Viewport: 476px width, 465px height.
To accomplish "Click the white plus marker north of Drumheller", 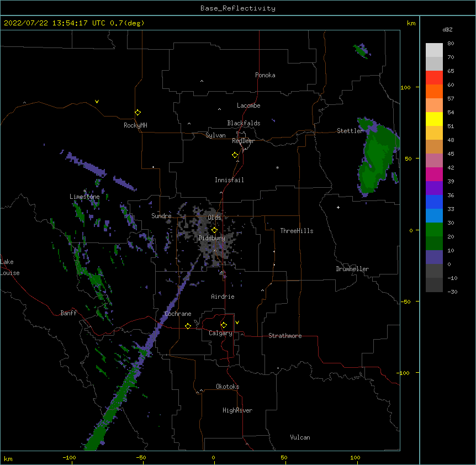I will pyautogui.click(x=338, y=207).
